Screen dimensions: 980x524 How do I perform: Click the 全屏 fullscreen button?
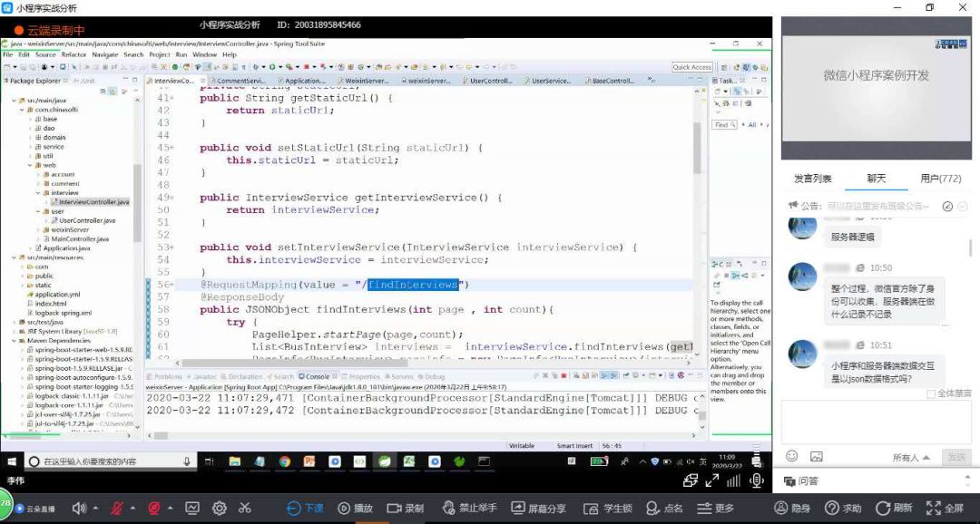(945, 509)
